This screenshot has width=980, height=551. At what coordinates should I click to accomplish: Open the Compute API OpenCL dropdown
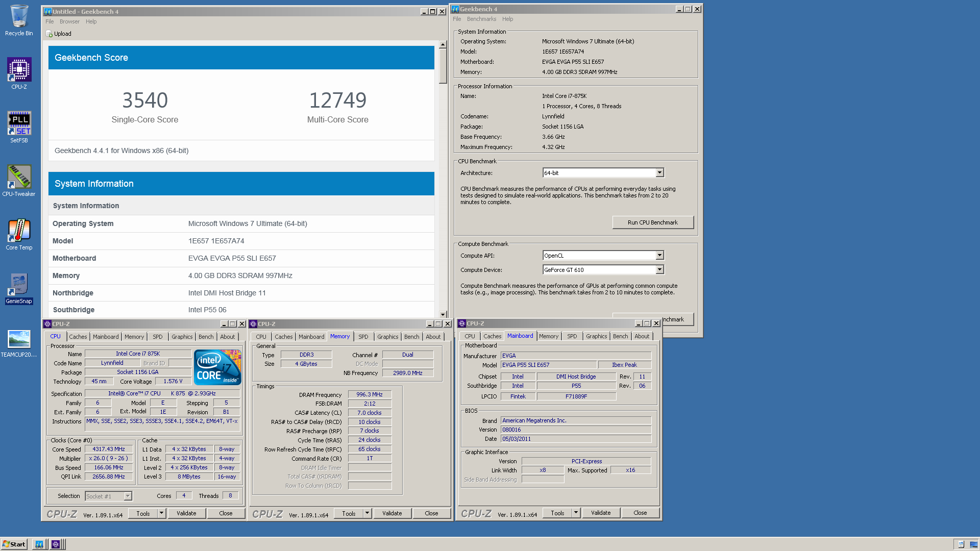tap(659, 256)
